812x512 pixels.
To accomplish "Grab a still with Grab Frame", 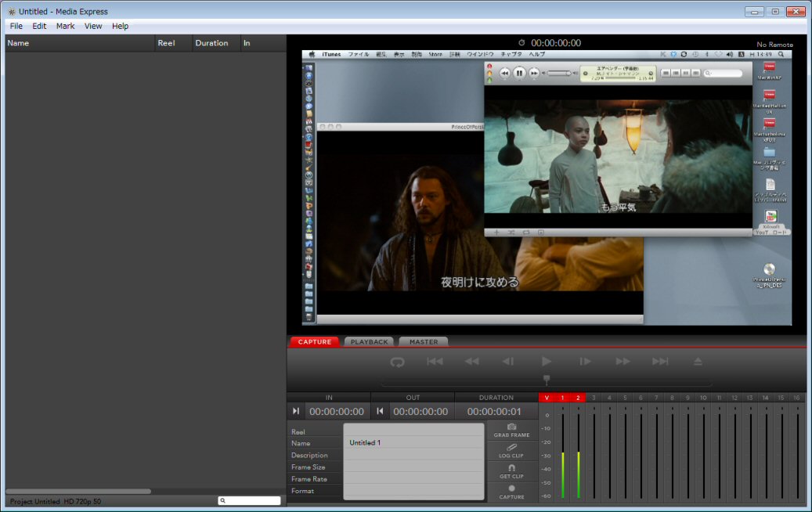I will 511,431.
